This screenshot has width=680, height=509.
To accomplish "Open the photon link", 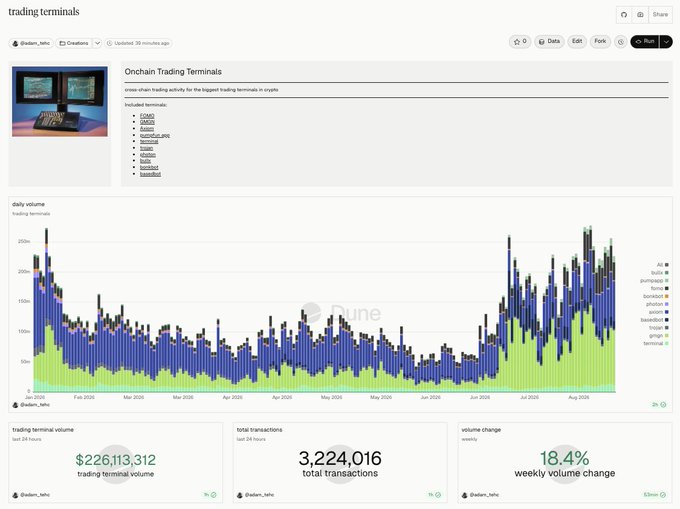I will tap(147, 154).
